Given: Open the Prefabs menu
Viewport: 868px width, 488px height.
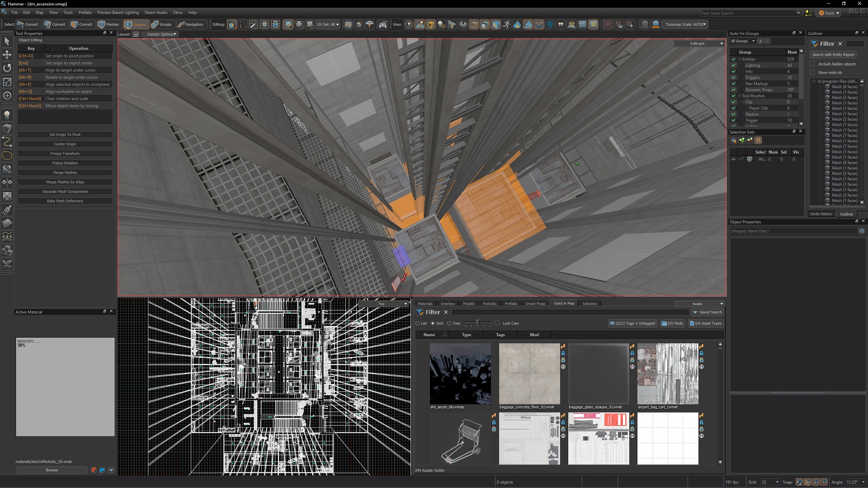Looking at the screenshot, I should tap(85, 13).
